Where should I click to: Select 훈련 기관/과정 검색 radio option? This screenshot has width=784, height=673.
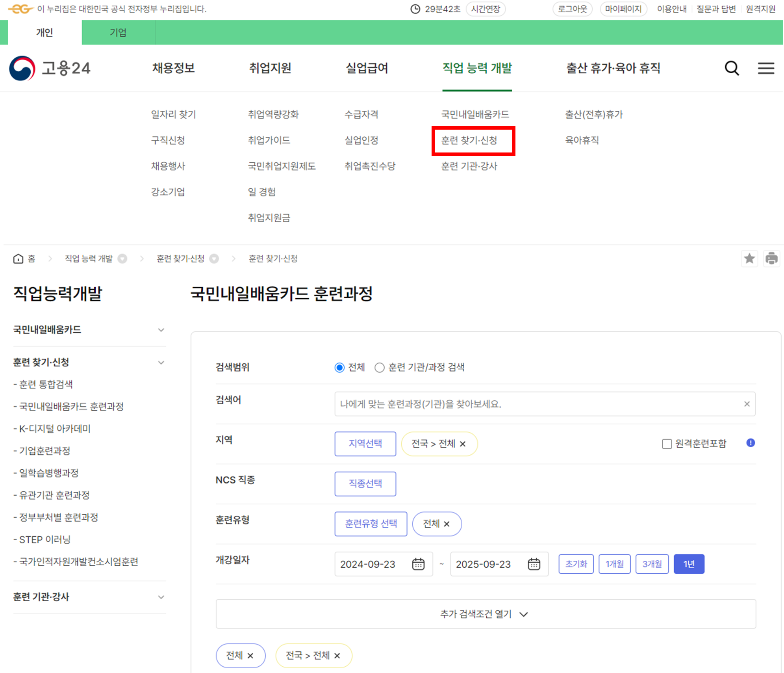click(379, 368)
